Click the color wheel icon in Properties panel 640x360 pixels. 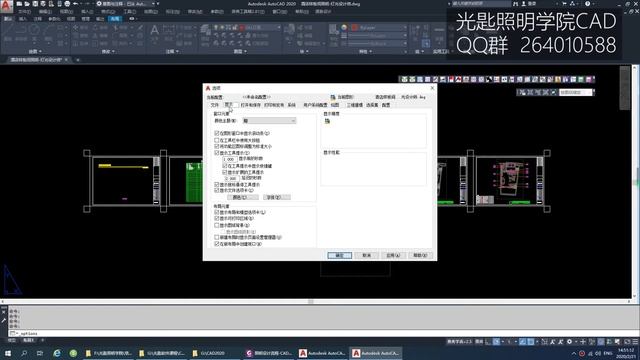[x=344, y=27]
